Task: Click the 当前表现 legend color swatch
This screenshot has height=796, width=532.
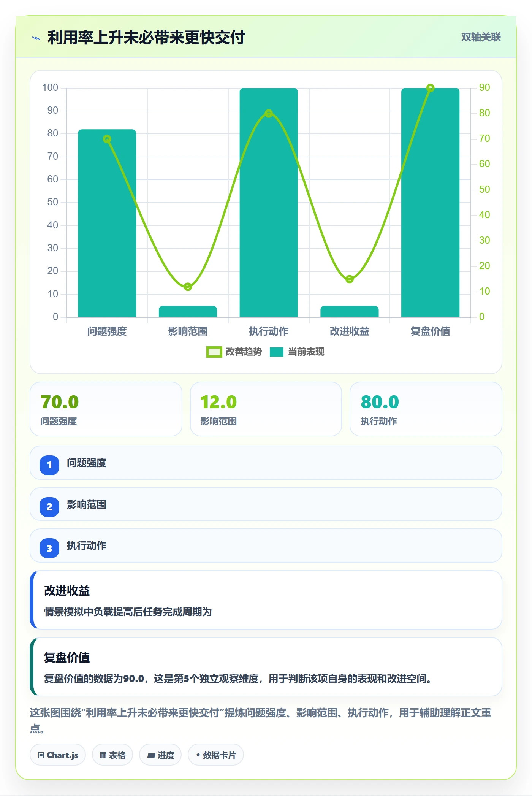Action: click(277, 352)
